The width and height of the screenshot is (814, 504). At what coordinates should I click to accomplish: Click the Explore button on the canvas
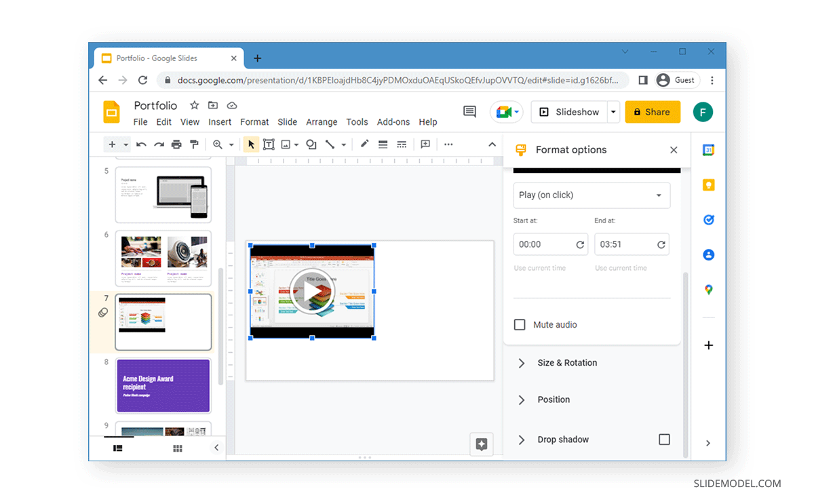pos(482,444)
